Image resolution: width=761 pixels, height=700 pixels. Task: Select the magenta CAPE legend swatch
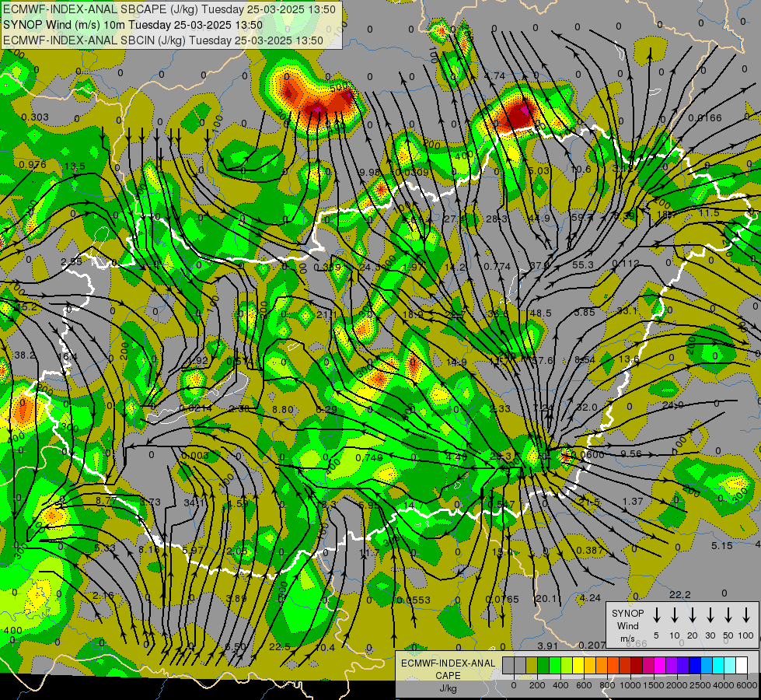pos(660,666)
